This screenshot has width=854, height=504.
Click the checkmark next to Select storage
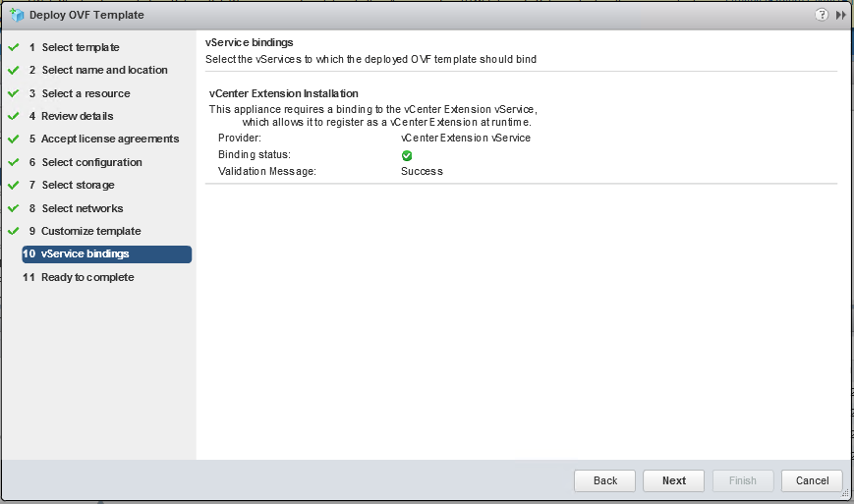tap(14, 185)
